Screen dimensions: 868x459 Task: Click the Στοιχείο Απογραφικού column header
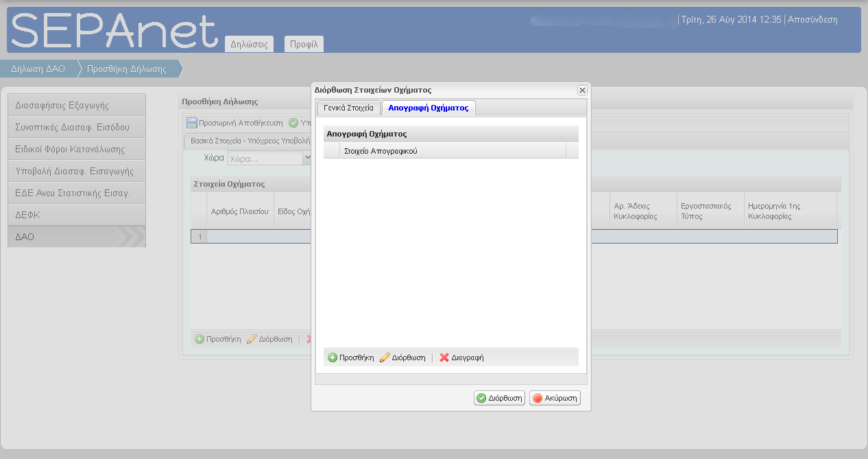[453, 150]
